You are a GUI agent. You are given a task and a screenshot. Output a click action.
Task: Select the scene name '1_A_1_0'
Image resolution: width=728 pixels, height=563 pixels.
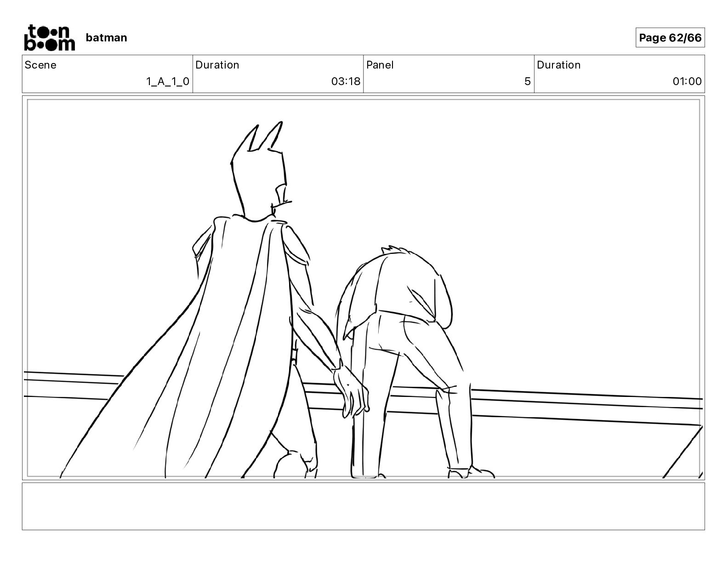168,81
